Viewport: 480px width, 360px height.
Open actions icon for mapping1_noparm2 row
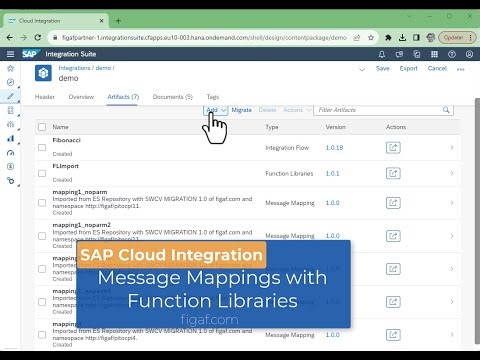(x=393, y=236)
